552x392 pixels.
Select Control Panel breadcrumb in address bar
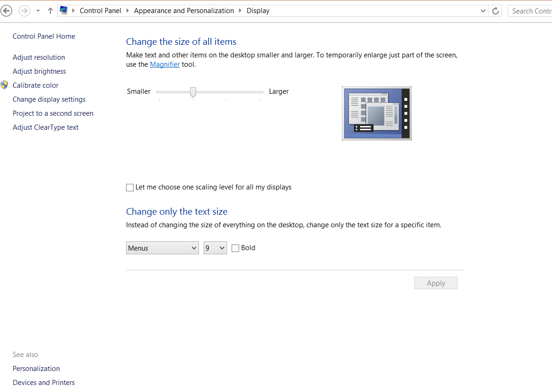(x=100, y=11)
